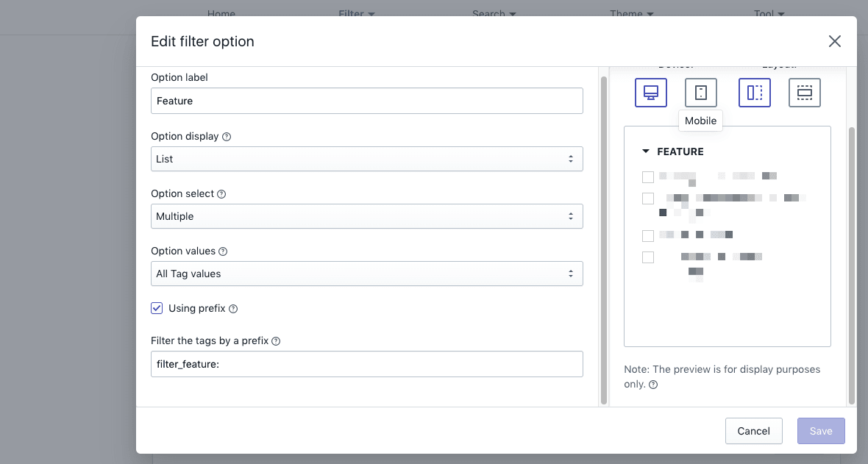Click the Option label input field
Screen dimensions: 868x464
[x=366, y=101]
